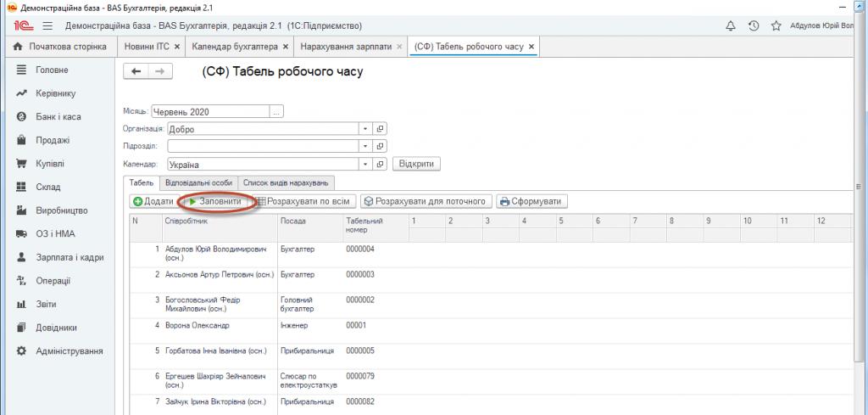The width and height of the screenshot is (868, 415).
Task: Go back with the left arrow button
Action: click(136, 71)
